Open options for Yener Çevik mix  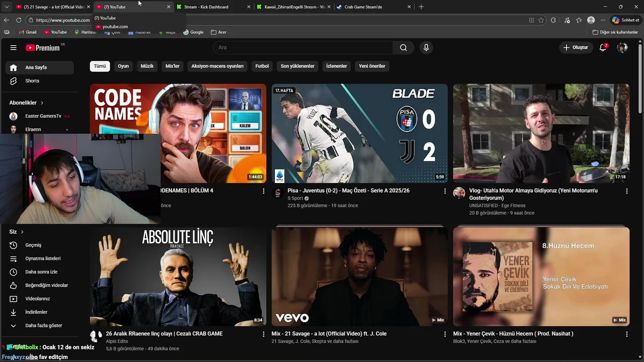[626, 334]
